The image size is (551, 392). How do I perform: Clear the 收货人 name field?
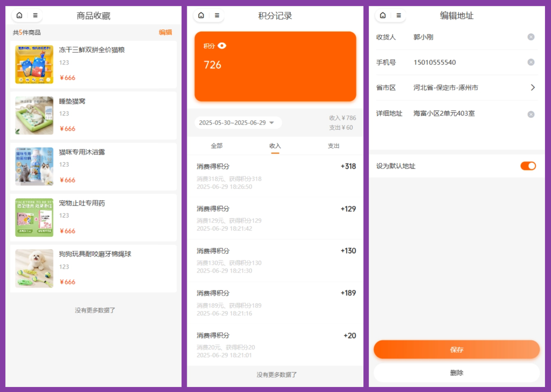[x=531, y=37]
